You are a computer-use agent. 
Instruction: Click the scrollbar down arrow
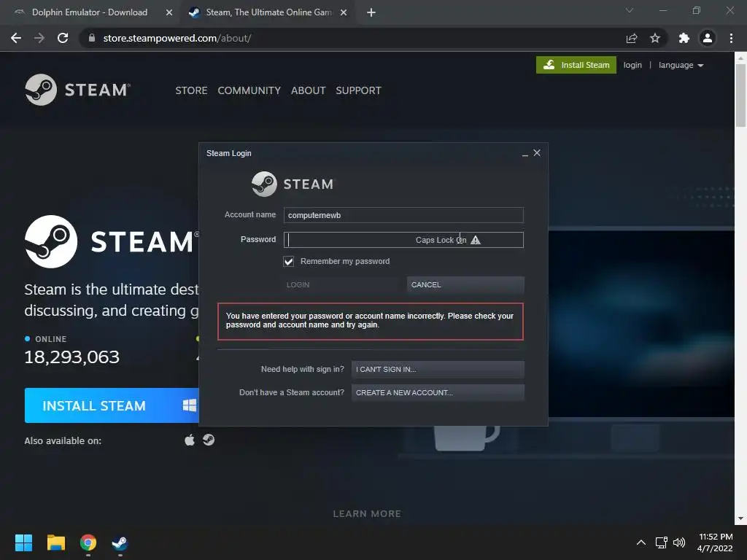[x=740, y=518]
